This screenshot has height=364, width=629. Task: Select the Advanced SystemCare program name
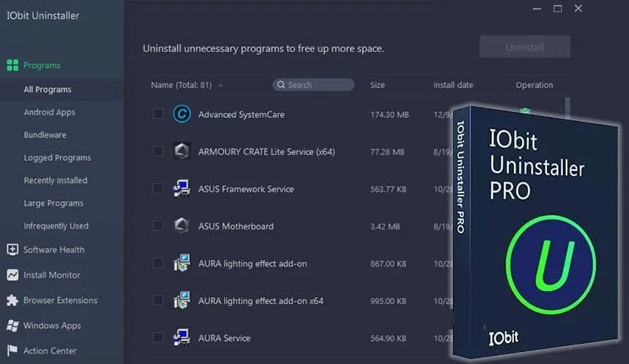click(x=242, y=114)
